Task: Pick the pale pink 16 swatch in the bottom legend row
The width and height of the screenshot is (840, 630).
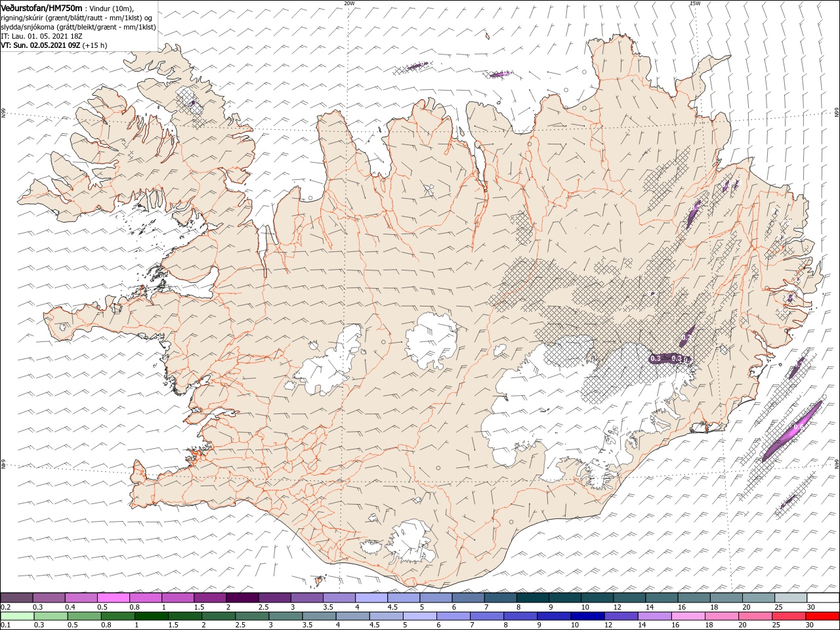Action: (x=688, y=616)
